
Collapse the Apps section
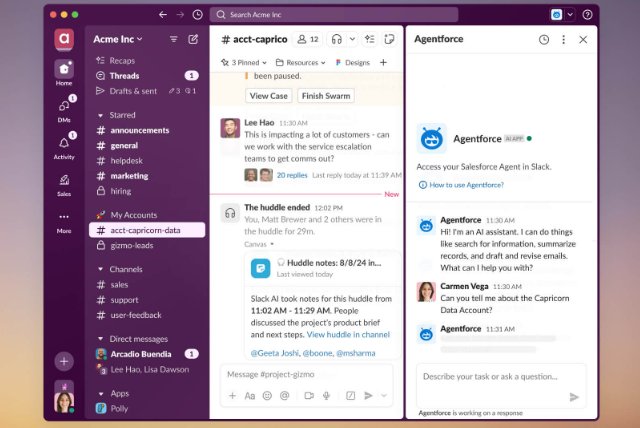100,394
